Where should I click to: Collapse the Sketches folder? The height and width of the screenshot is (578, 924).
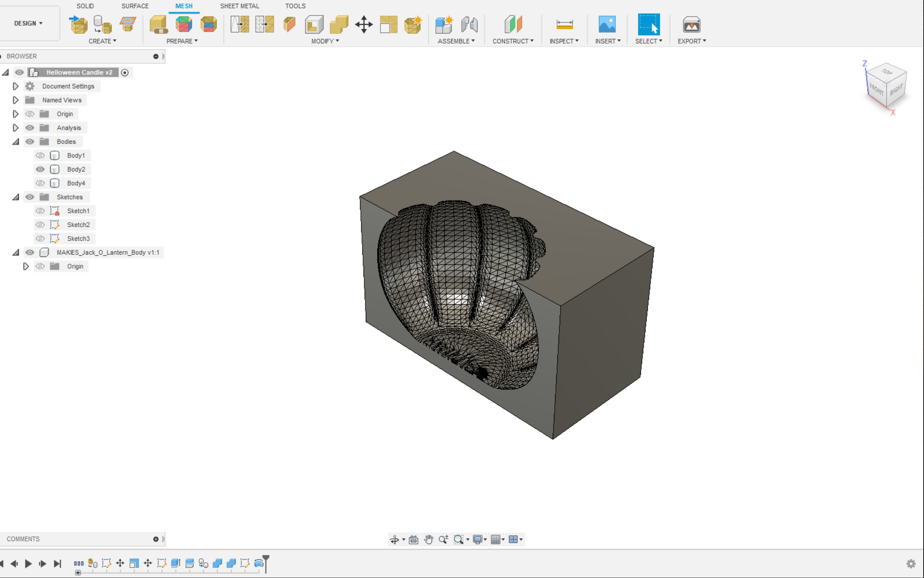point(15,197)
